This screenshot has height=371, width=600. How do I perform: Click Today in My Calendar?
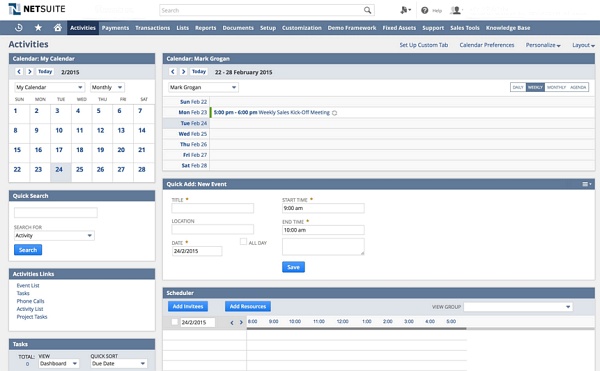pyautogui.click(x=45, y=72)
